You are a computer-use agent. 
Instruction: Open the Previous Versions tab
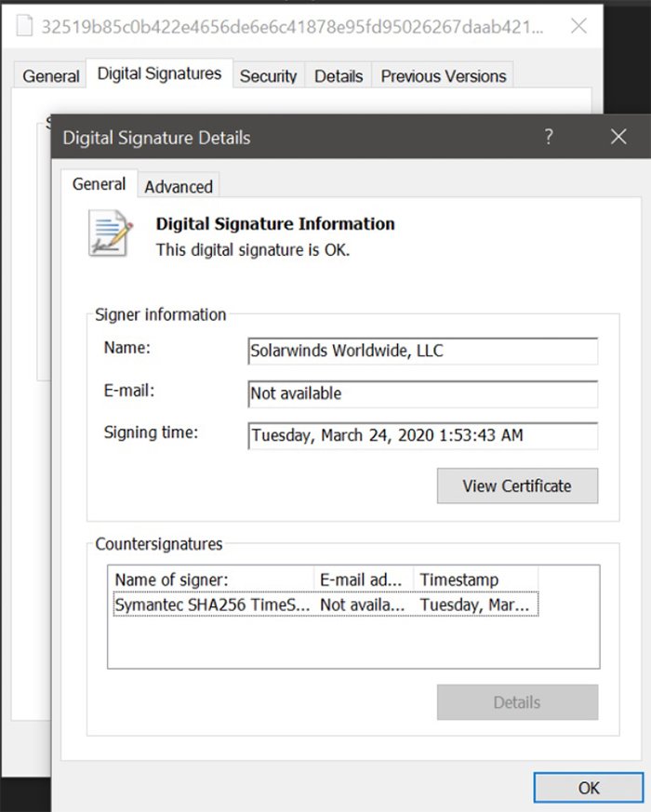pos(444,76)
